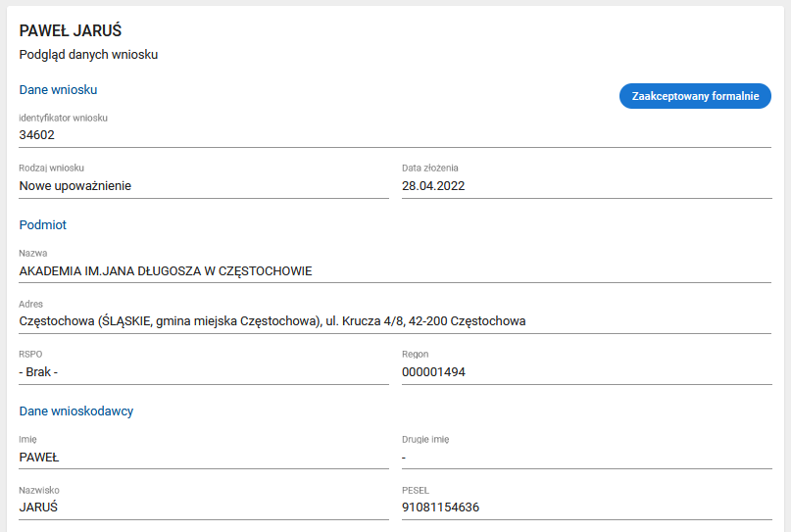Viewport: 791px width, 532px height.
Task: Click the address value with 'ul. Krucza 4/8'
Action: coord(272,321)
